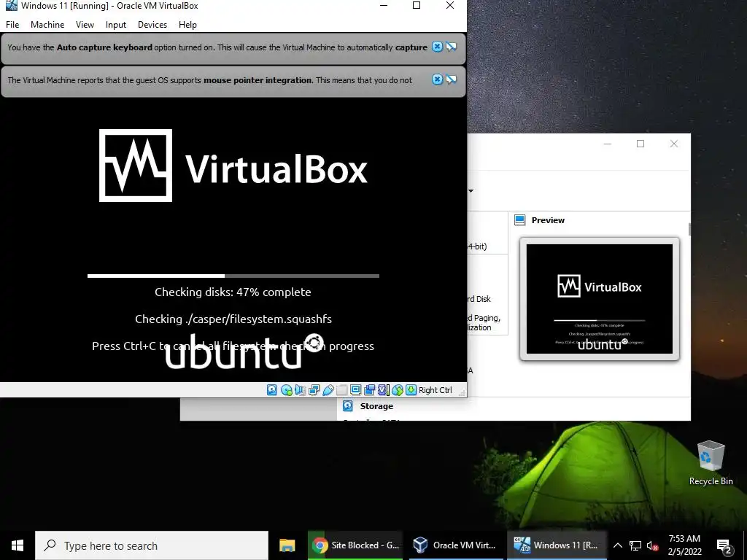747x560 pixels.
Task: Click the keyboard capture arrow status icon
Action: click(x=411, y=390)
